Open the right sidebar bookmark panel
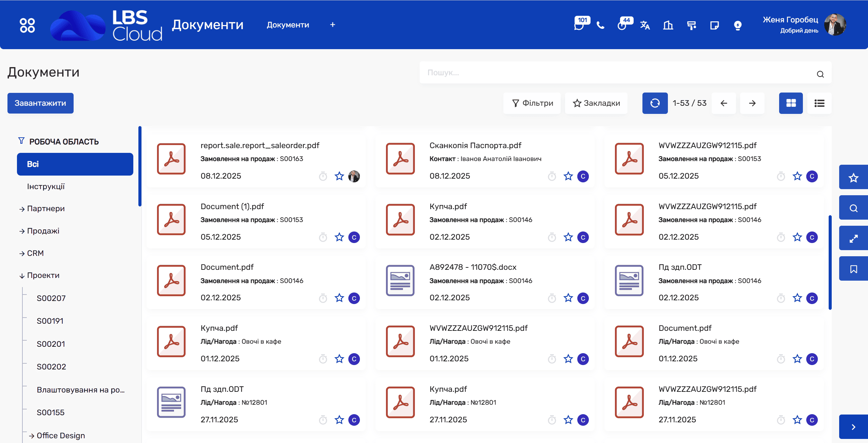The image size is (868, 443). click(x=853, y=269)
